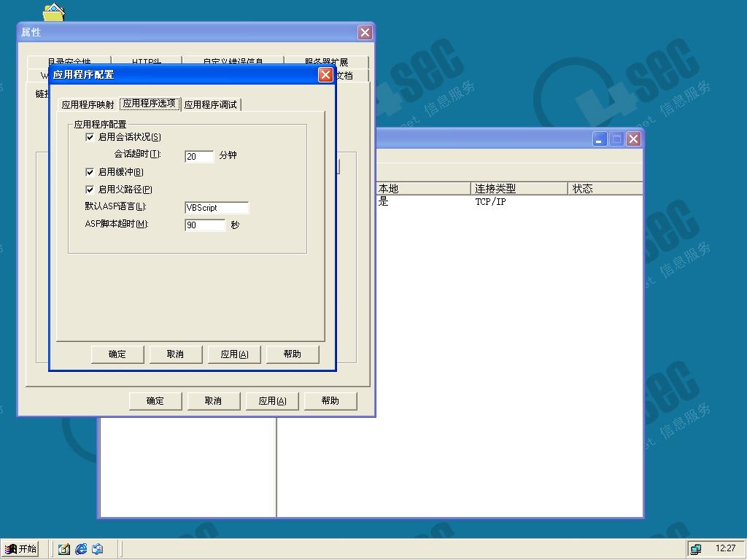Toggle the 启用父路径(P) checkbox

[x=90, y=190]
